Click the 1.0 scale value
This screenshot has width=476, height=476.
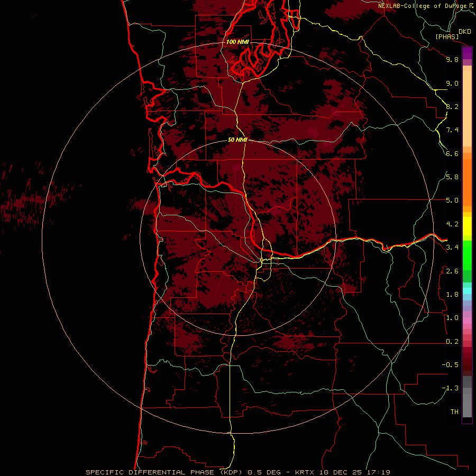[452, 318]
